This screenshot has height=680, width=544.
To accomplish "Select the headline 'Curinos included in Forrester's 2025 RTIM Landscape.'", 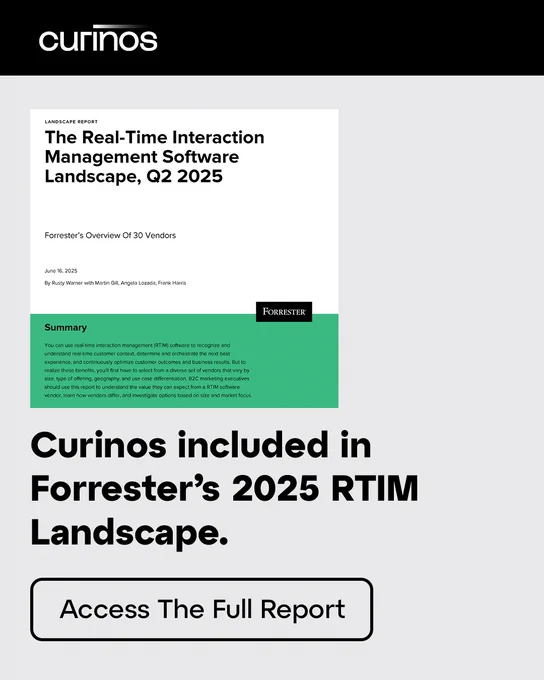I will coord(224,489).
